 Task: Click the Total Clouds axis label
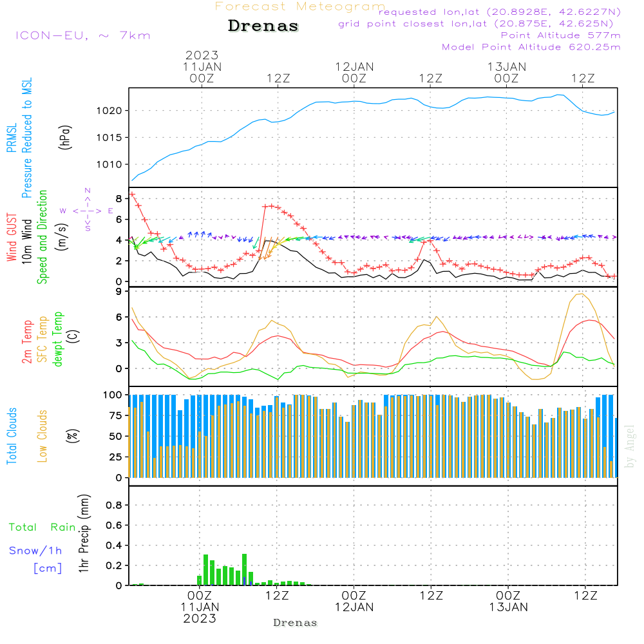pyautogui.click(x=12, y=436)
